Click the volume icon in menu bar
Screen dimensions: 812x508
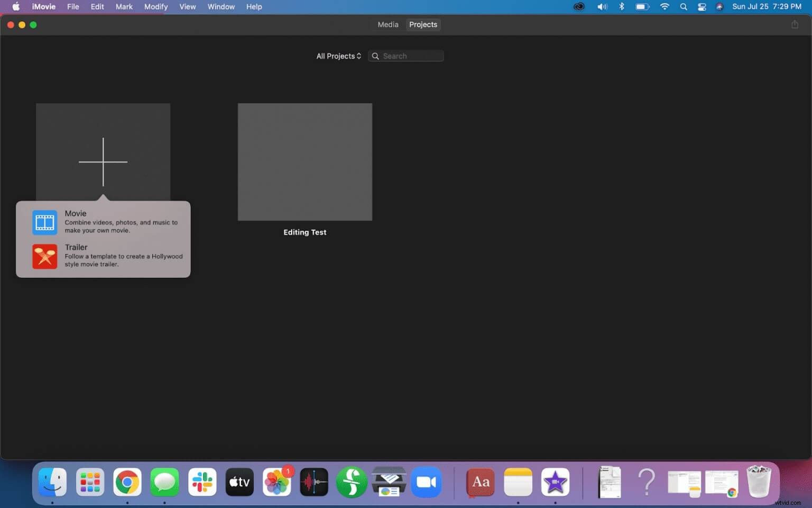click(x=602, y=7)
